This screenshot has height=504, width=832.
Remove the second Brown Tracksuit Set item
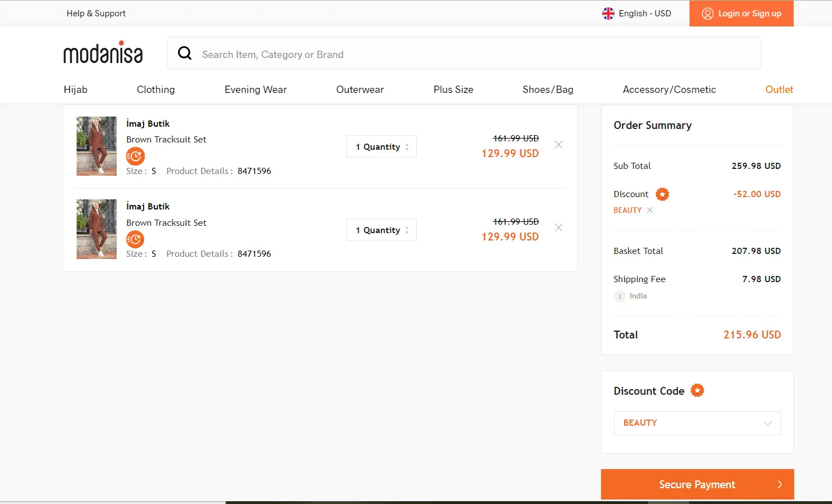tap(558, 228)
